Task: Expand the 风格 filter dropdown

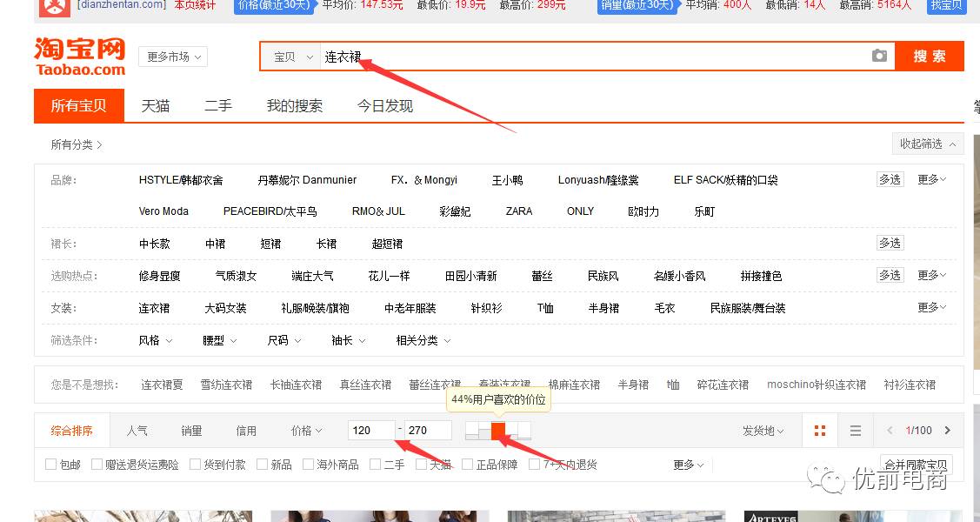Action: (x=156, y=340)
